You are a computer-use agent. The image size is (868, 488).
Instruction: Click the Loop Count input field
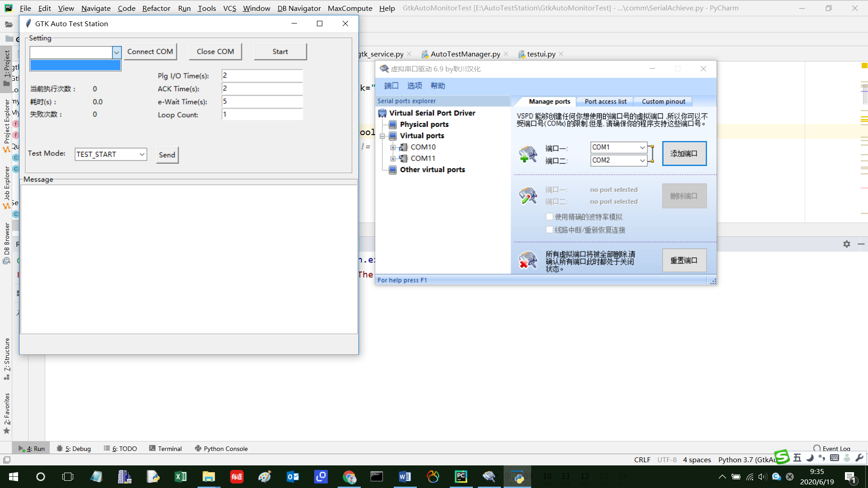point(262,114)
